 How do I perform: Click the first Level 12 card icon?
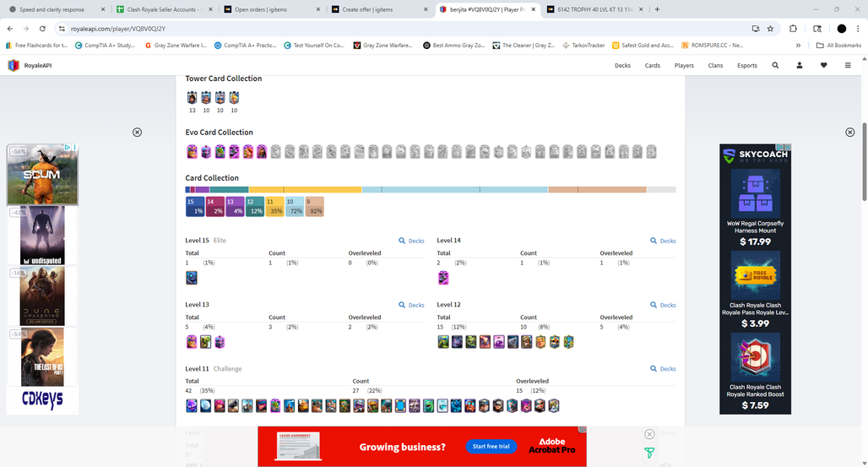pyautogui.click(x=443, y=342)
